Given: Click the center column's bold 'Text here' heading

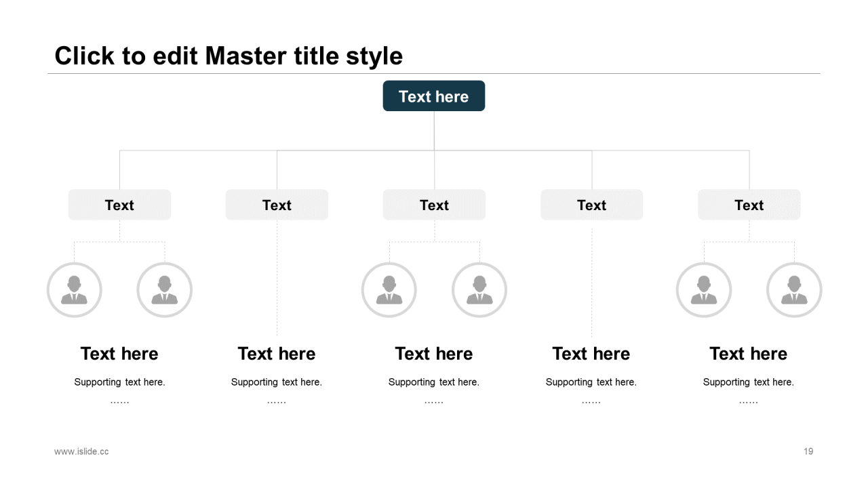Looking at the screenshot, I should (x=434, y=354).
